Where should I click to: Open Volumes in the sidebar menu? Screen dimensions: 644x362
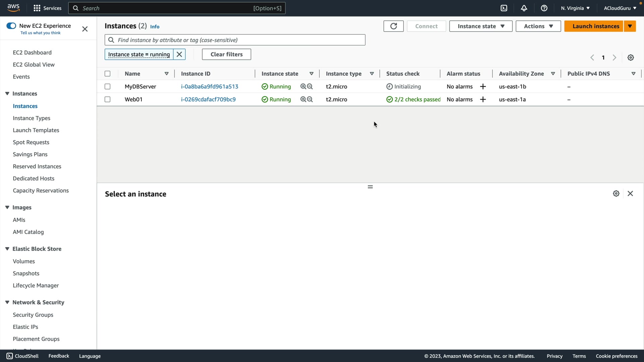tap(24, 261)
